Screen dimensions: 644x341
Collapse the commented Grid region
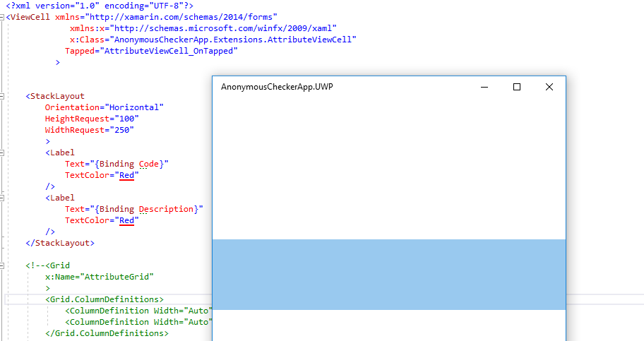tap(2, 265)
